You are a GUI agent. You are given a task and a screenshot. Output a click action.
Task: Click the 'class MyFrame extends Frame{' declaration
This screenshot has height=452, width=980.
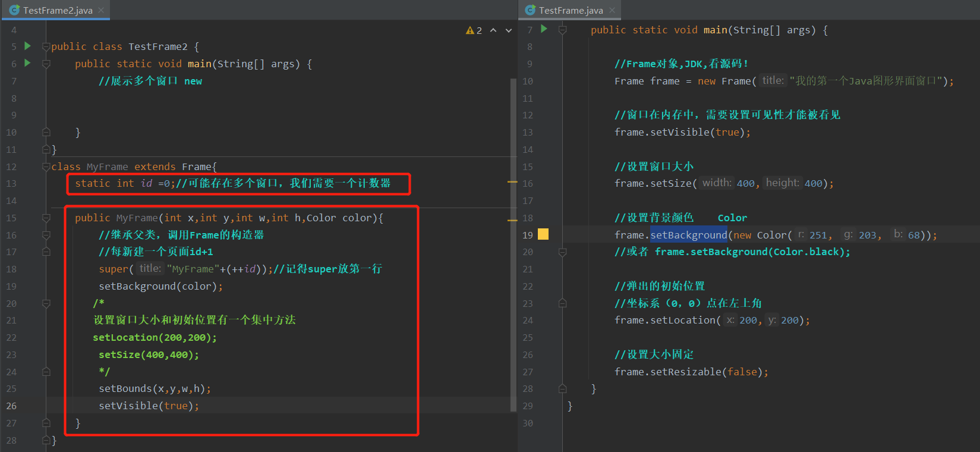(x=134, y=167)
